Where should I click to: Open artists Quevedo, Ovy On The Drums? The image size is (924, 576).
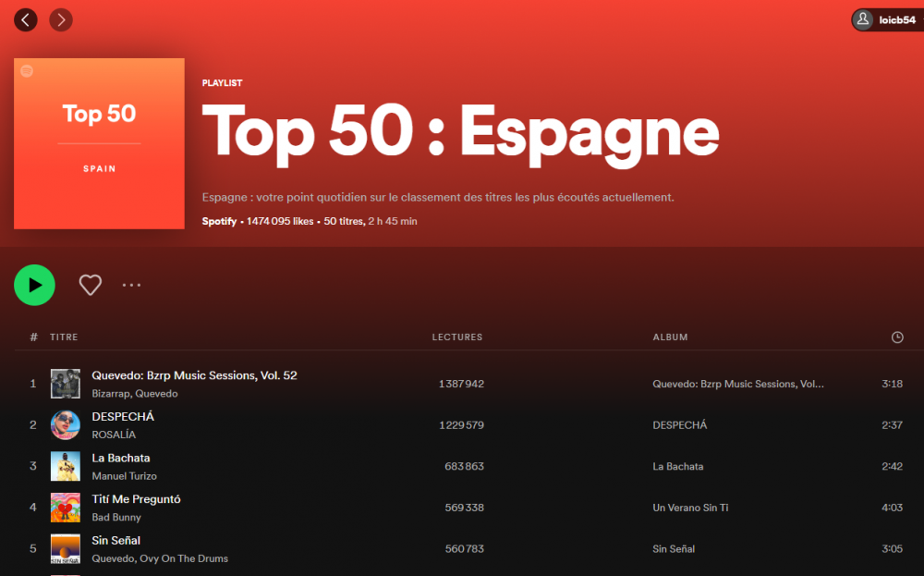click(160, 559)
